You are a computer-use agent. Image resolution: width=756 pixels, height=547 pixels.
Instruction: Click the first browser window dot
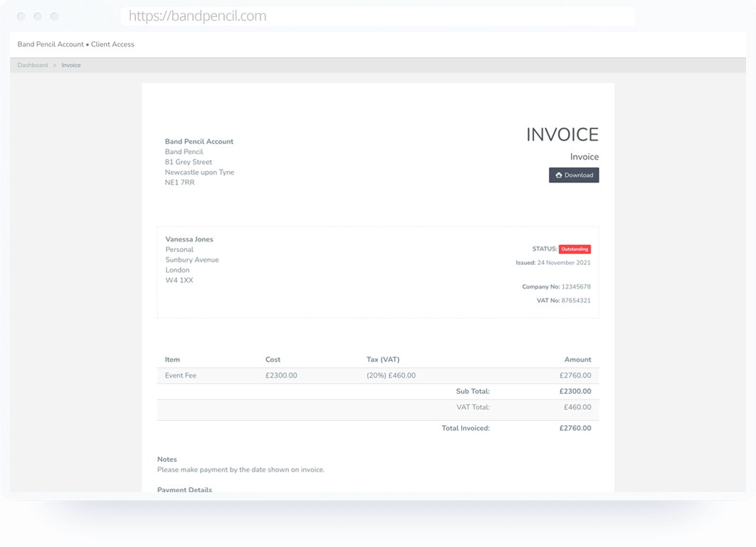[21, 16]
